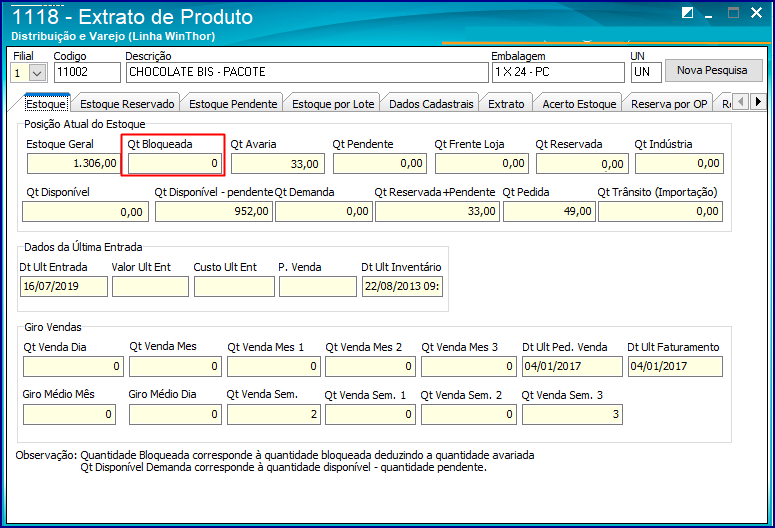775x528 pixels.
Task: Click the Qt Avaria field 33,00
Action: (278, 164)
